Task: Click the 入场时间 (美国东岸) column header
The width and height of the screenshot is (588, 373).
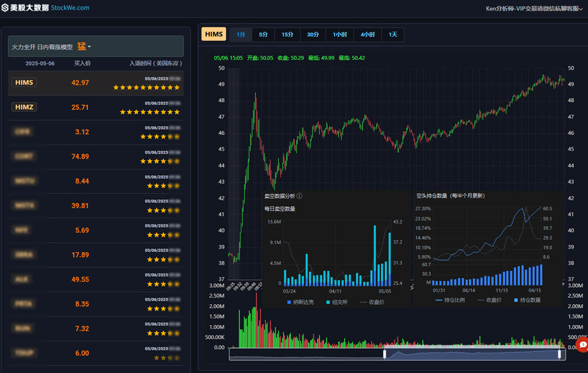Action: coord(155,63)
